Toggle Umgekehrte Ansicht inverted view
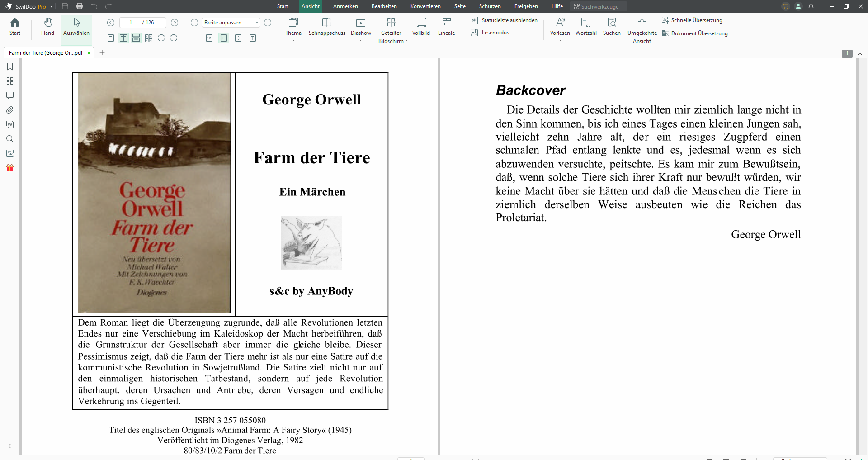This screenshot has height=460, width=868. click(x=642, y=30)
